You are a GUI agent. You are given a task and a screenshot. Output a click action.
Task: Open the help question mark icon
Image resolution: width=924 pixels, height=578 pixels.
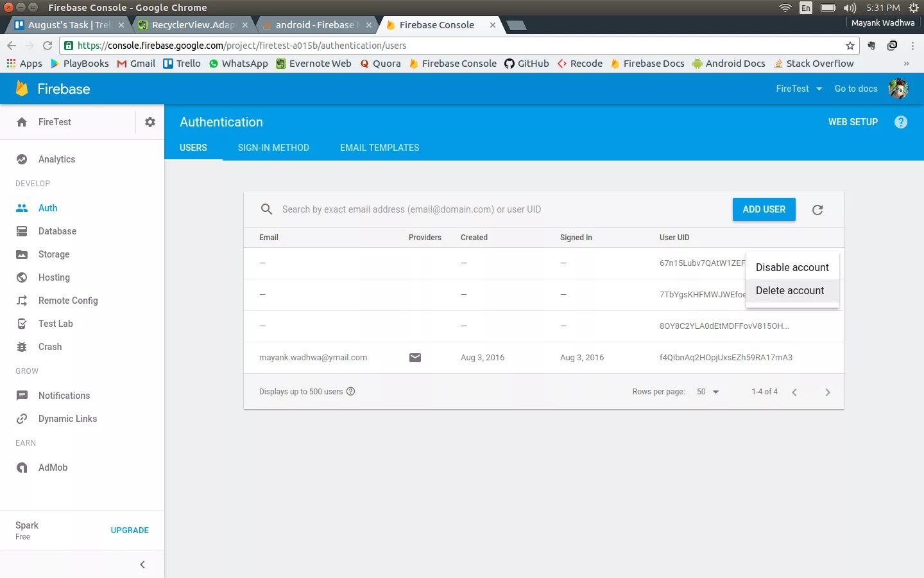tap(901, 122)
